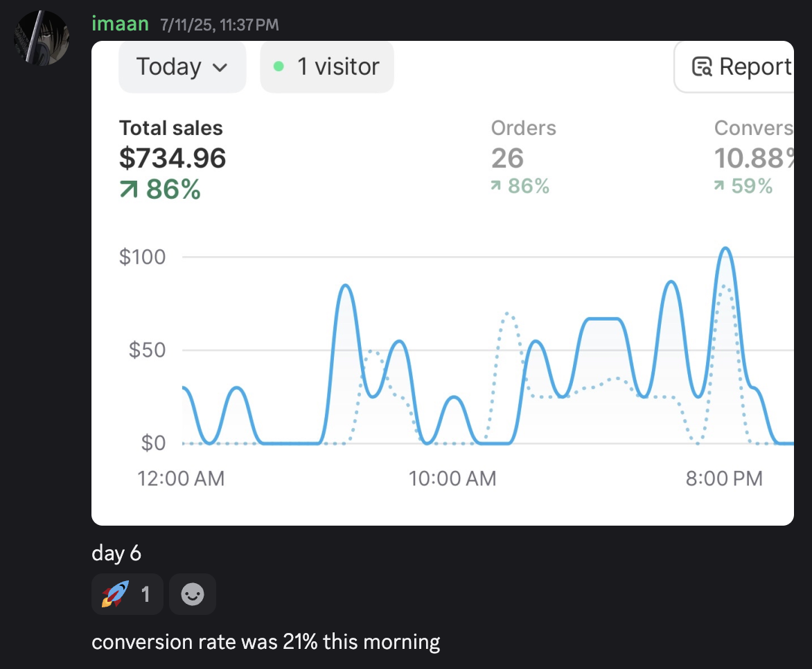
Task: Click the 10:00 AM axis label
Action: tap(452, 479)
